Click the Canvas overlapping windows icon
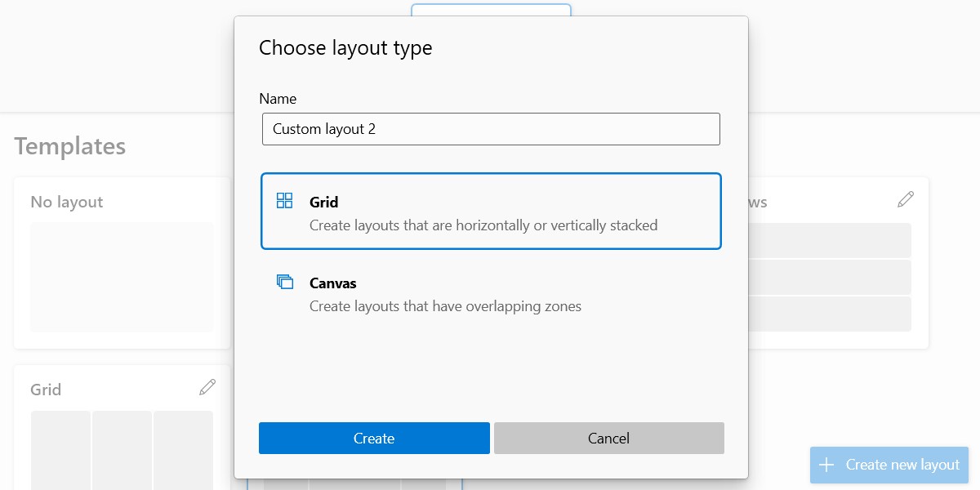Viewport: 980px width, 490px height. 284,282
